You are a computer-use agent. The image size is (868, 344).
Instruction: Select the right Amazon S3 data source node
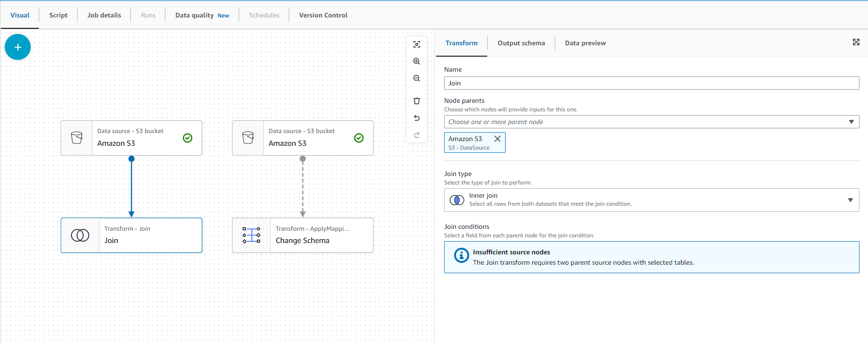coord(303,138)
